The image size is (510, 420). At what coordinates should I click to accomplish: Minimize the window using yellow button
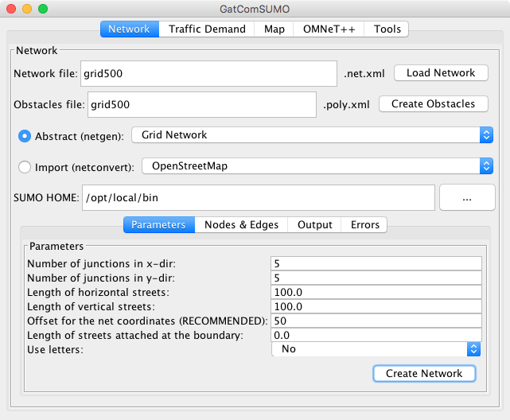[27, 10]
